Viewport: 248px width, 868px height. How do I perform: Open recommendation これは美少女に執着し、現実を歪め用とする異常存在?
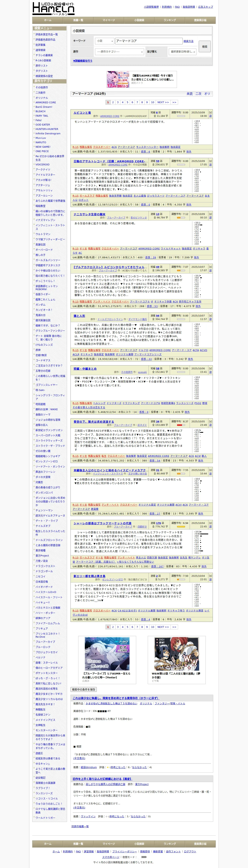[116, 698]
